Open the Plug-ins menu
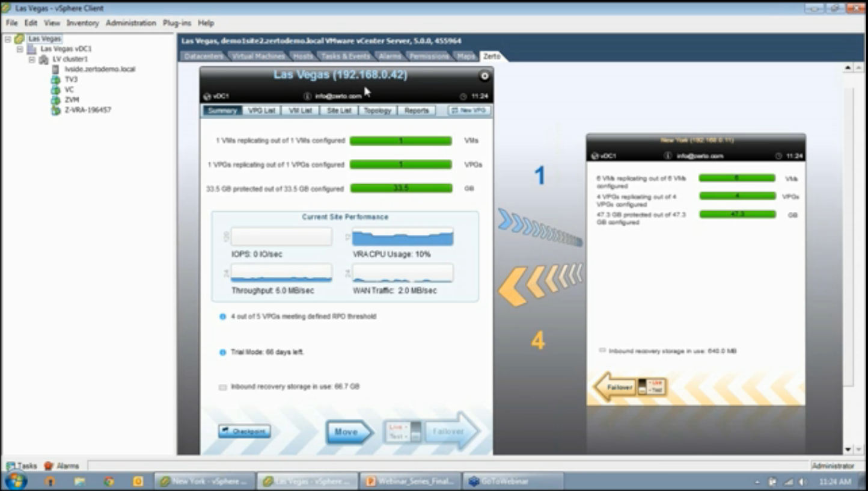The height and width of the screenshot is (491, 868). pos(177,23)
